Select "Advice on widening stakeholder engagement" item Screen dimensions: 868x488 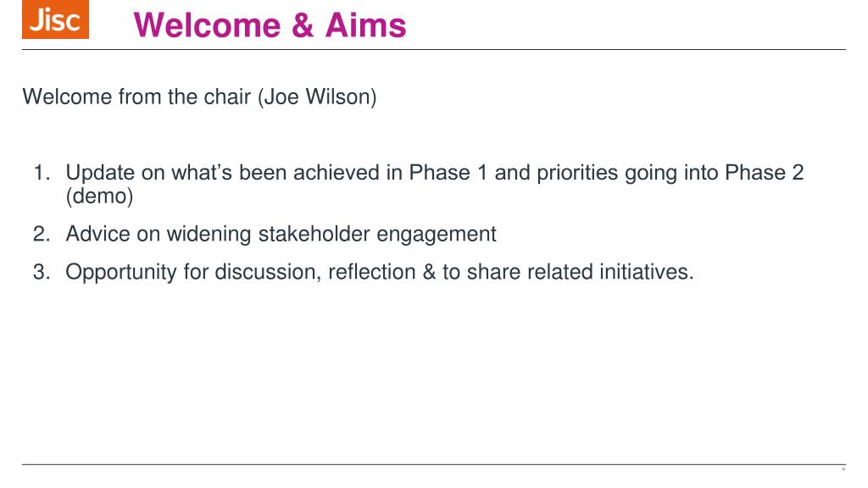pyautogui.click(x=281, y=234)
